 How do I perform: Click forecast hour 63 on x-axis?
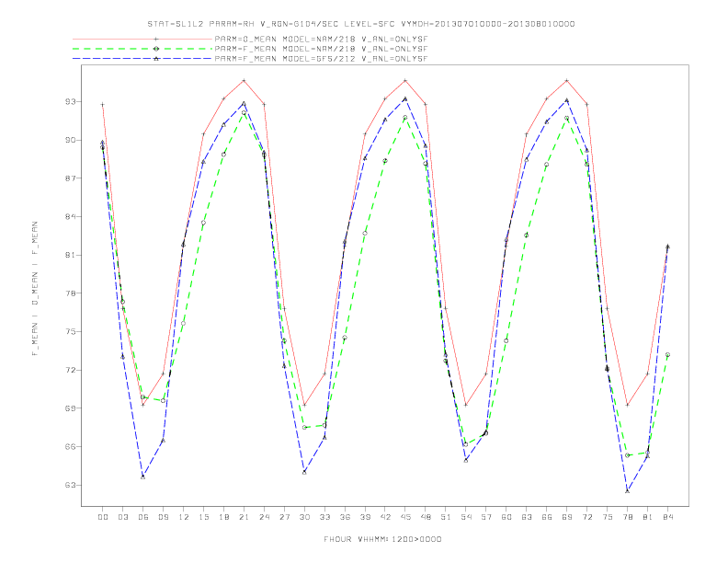[527, 517]
